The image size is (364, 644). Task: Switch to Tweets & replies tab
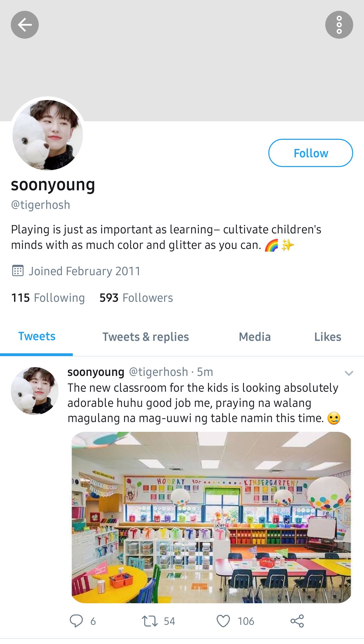pyautogui.click(x=146, y=337)
